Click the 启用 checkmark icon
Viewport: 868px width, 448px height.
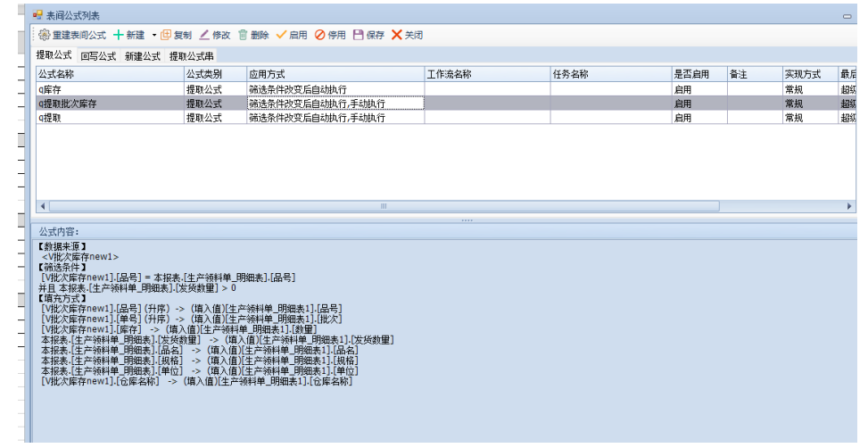point(281,35)
